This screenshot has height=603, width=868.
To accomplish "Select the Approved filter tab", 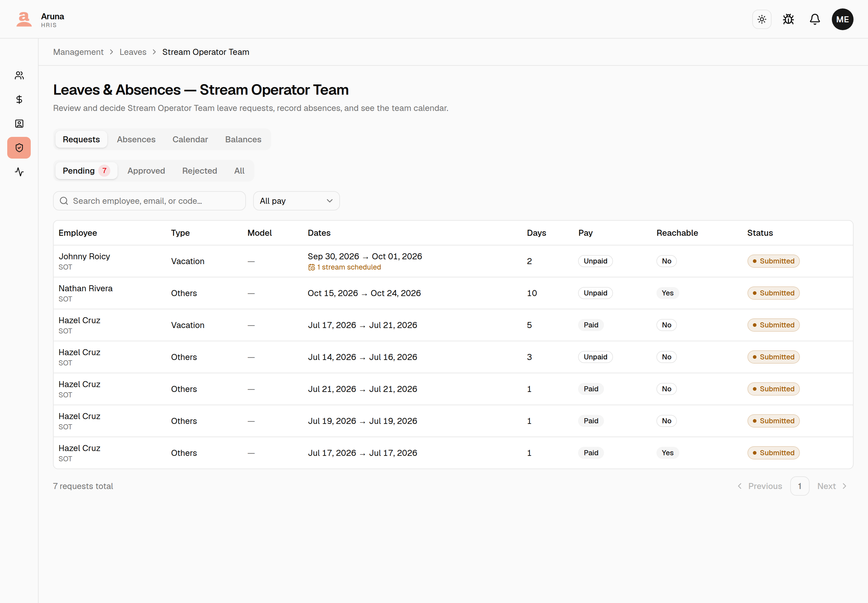I will [x=146, y=171].
